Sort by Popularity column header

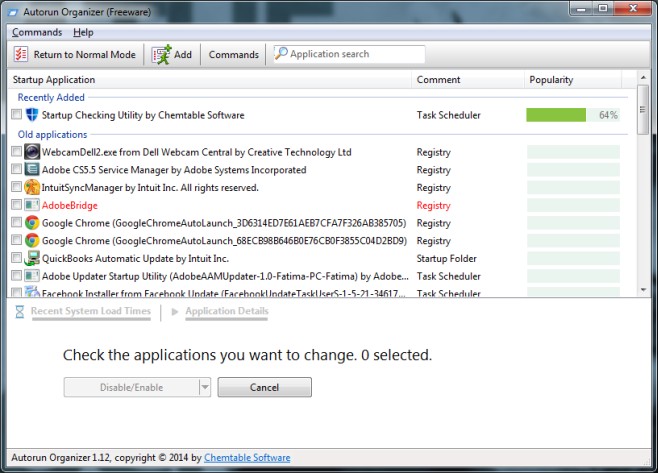(573, 80)
